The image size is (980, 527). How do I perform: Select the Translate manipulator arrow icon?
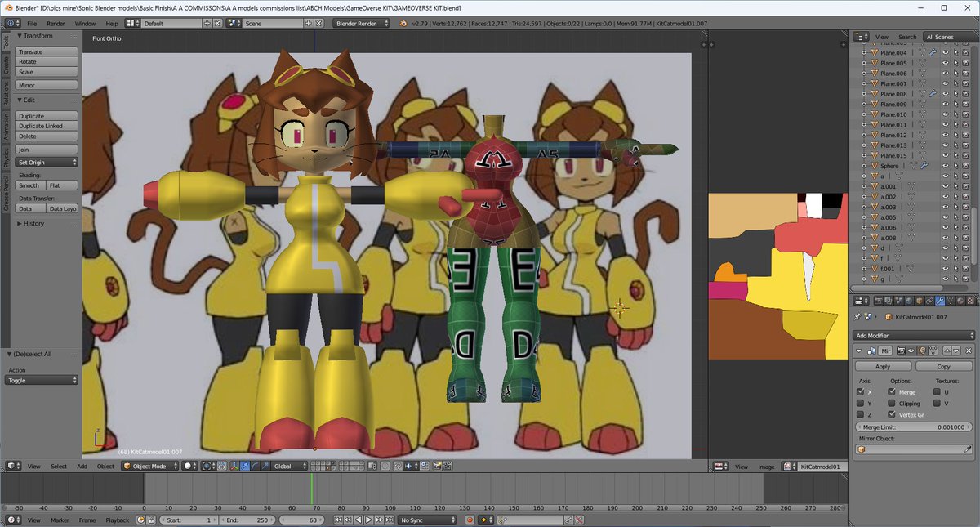tap(245, 466)
